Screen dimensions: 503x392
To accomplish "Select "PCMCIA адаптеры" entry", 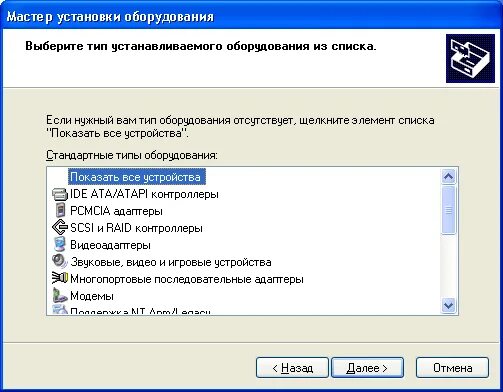I will [116, 211].
